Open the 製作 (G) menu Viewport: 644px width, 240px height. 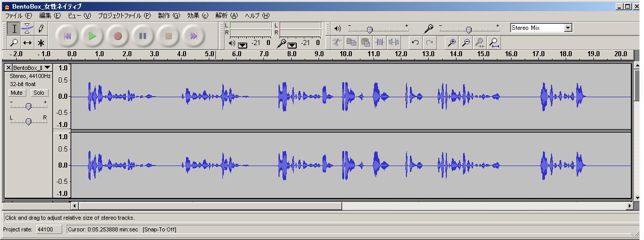point(169,16)
